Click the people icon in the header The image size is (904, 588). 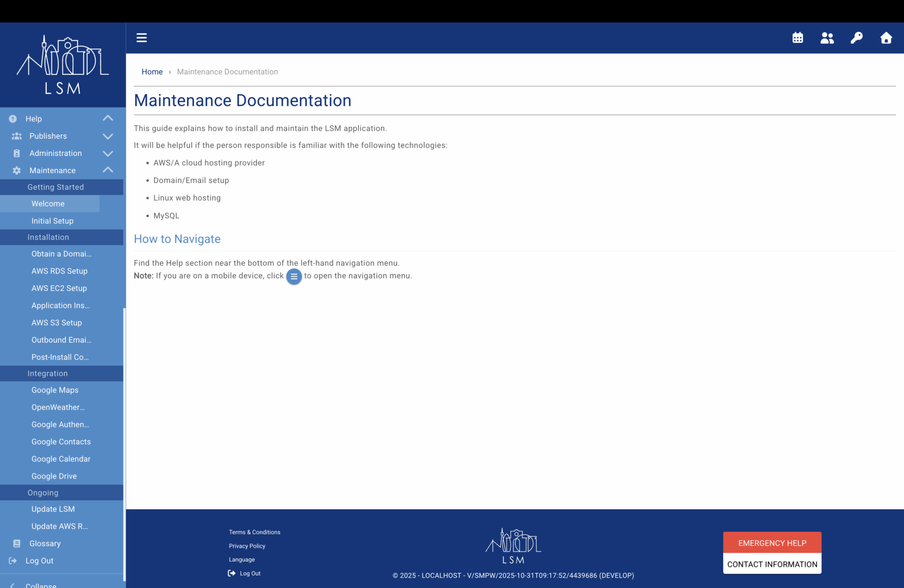pos(827,38)
